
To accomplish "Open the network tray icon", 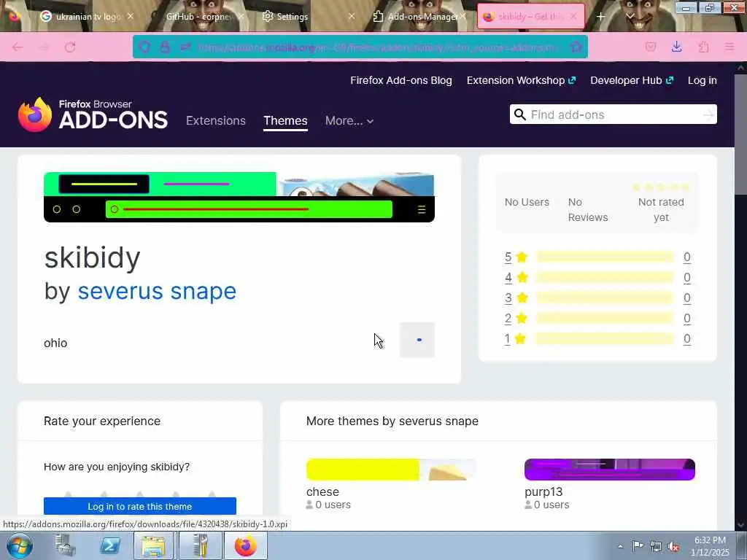I will click(x=656, y=546).
